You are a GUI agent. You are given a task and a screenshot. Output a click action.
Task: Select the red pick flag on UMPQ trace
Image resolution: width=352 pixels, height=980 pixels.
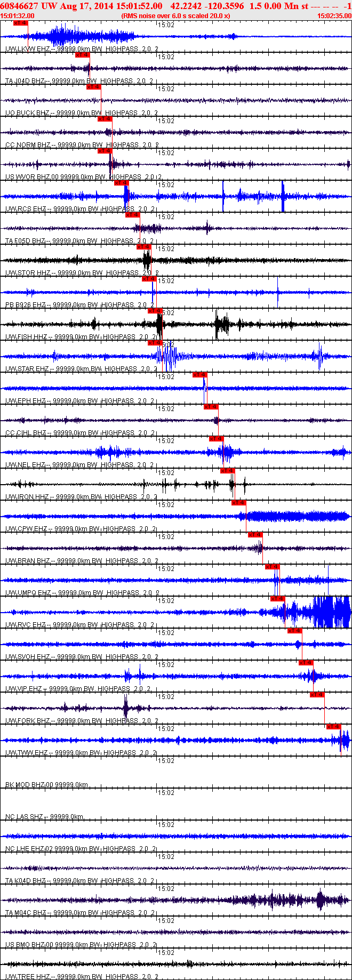coord(273,567)
